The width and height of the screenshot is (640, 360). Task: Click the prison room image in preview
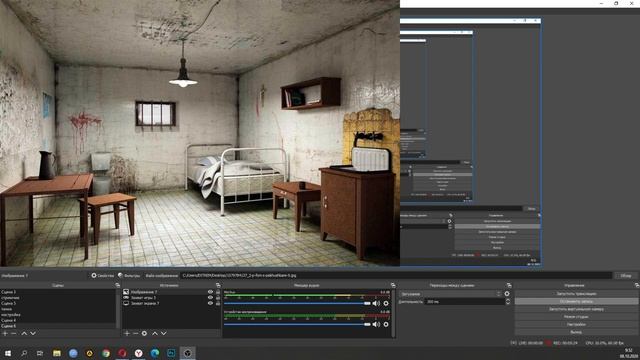(x=200, y=133)
